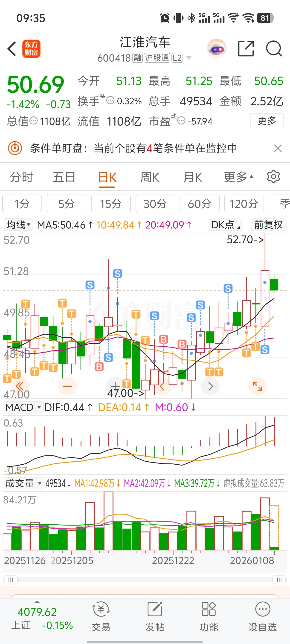Zoom in chart with plus button
The height and width of the screenshot is (644, 290).
coord(115,386)
